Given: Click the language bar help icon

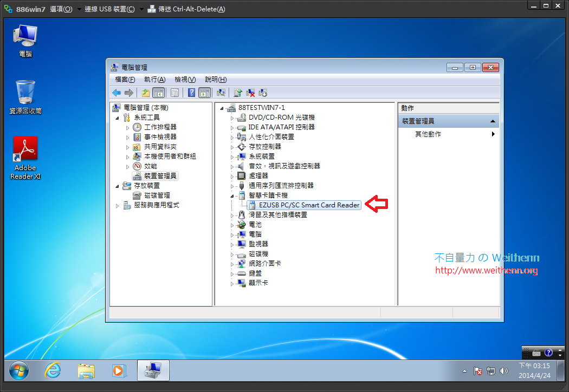Looking at the screenshot, I should point(548,352).
